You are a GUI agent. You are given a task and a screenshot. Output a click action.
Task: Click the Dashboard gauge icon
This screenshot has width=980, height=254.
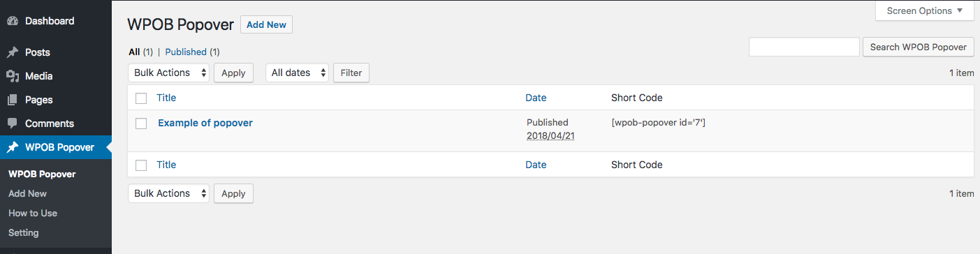pos(13,21)
